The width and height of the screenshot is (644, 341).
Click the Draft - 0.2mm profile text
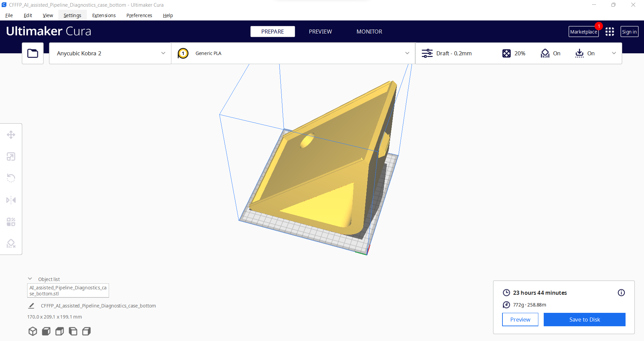[454, 53]
